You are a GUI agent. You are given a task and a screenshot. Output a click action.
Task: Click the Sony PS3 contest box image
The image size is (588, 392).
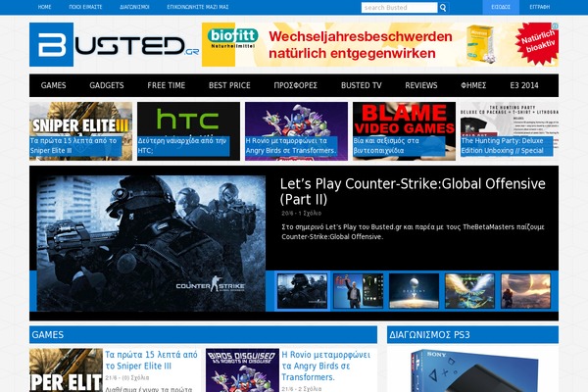[473, 370]
